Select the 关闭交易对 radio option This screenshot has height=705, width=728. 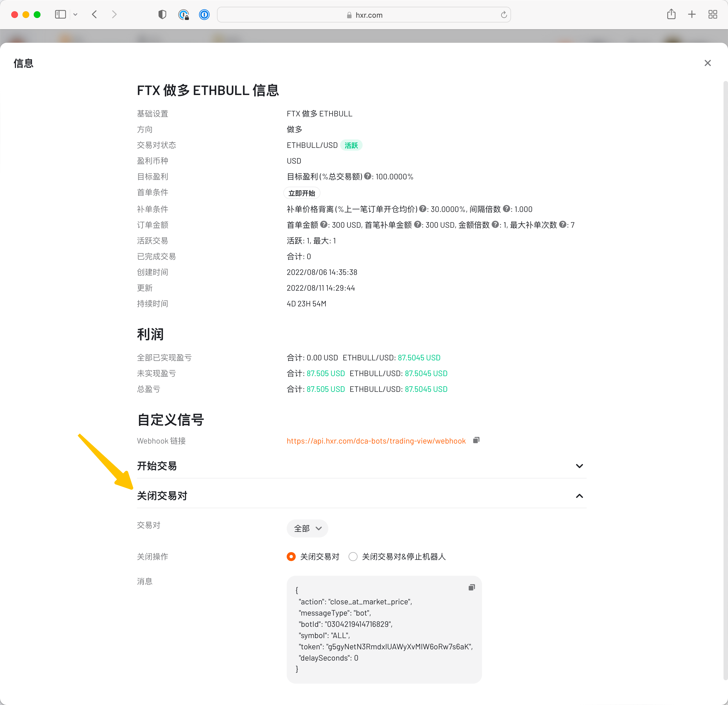(291, 556)
